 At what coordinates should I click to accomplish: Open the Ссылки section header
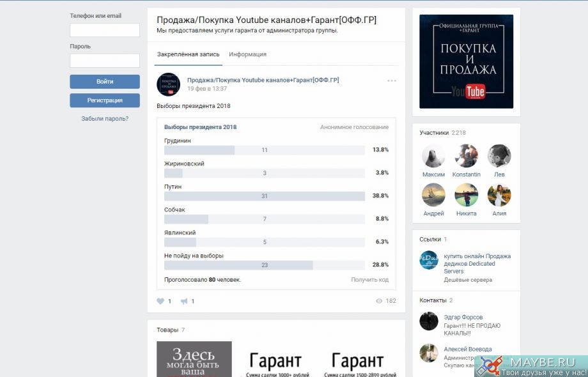coord(433,239)
